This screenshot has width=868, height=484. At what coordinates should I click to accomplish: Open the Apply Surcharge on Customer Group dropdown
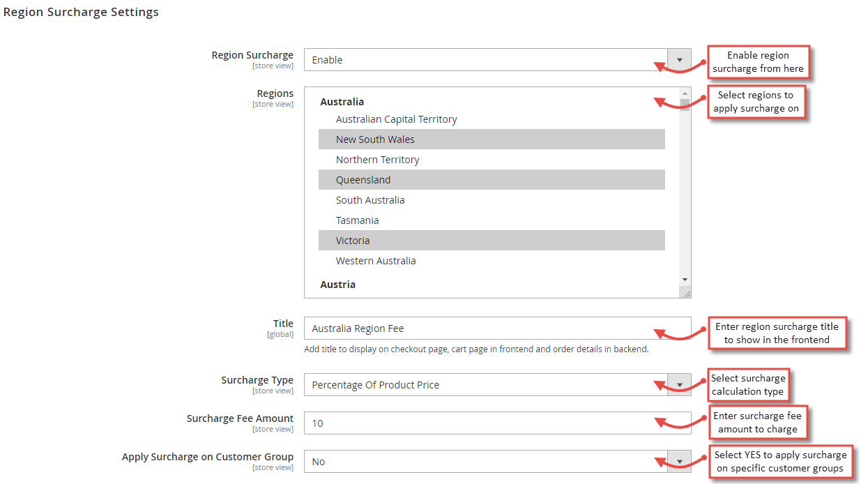497,462
